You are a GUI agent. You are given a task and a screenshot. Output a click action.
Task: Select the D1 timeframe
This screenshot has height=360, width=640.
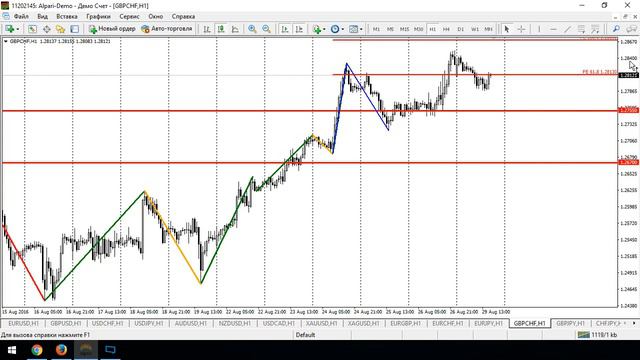coord(460,29)
